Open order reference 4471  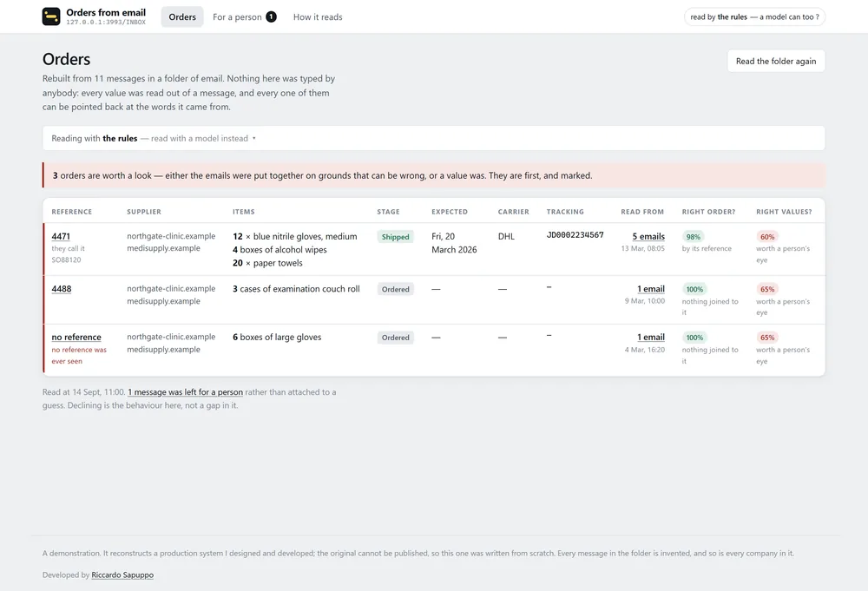(61, 236)
